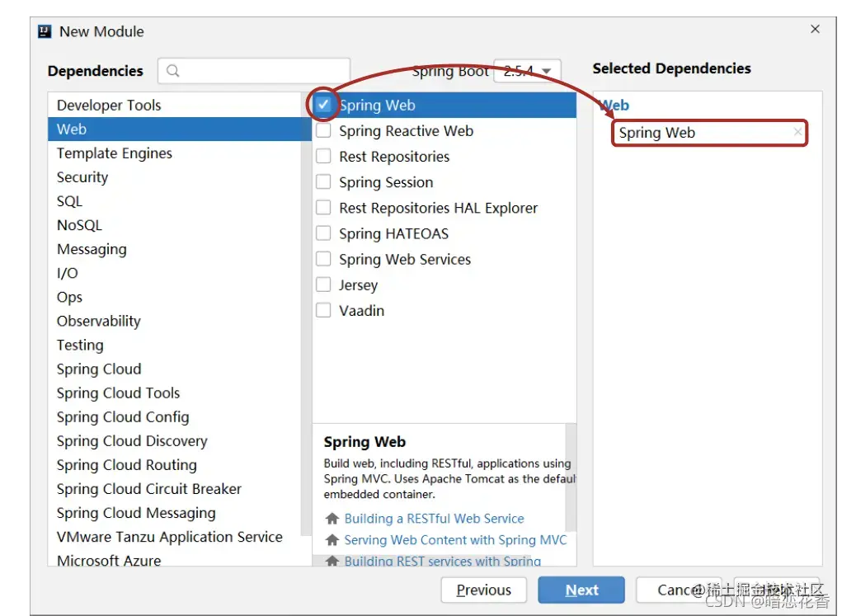The height and width of the screenshot is (616, 842).
Task: Select Spring Cloud Discovery category
Action: tap(175, 441)
